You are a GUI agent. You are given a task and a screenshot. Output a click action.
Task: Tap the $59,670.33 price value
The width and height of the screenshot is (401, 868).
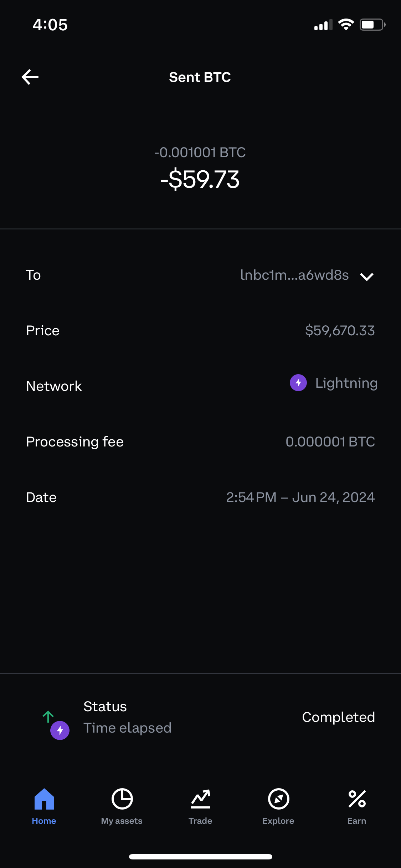(x=340, y=331)
